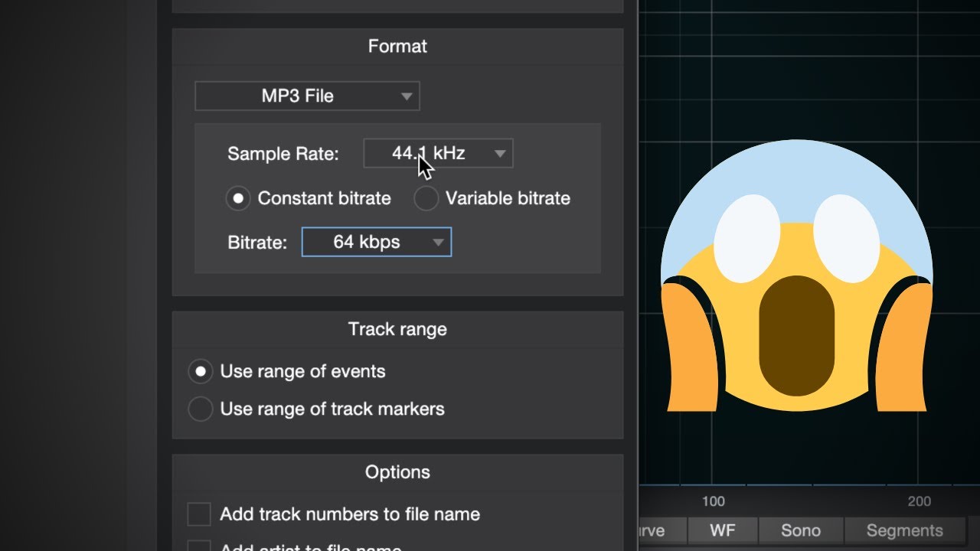This screenshot has width=980, height=551.
Task: Click the Format section header
Action: click(397, 47)
